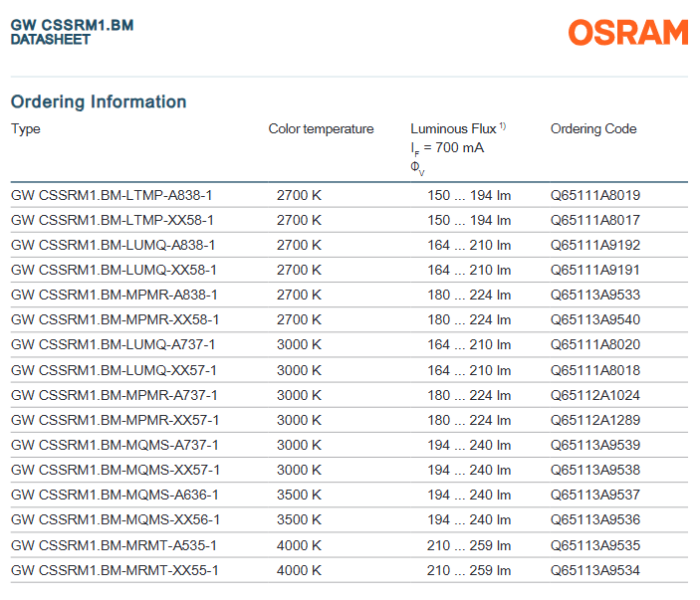Image resolution: width=700 pixels, height=600 pixels.
Task: Click the OSRAM logo
Action: [x=627, y=32]
